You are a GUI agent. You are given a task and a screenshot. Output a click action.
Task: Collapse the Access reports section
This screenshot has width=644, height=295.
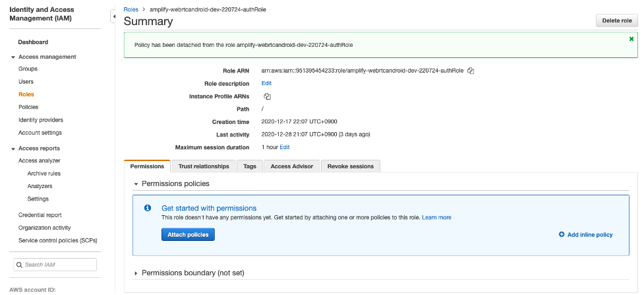tap(14, 148)
